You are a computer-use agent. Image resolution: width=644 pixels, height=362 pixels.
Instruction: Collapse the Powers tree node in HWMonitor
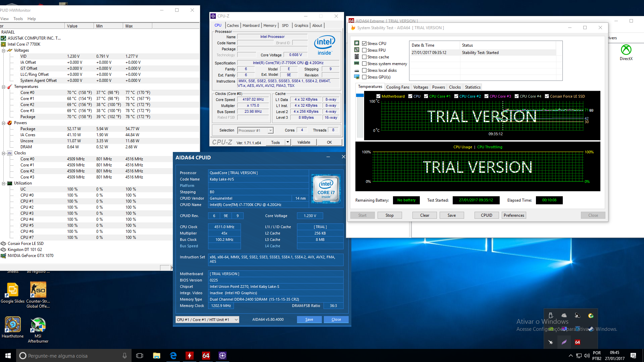[3, 123]
